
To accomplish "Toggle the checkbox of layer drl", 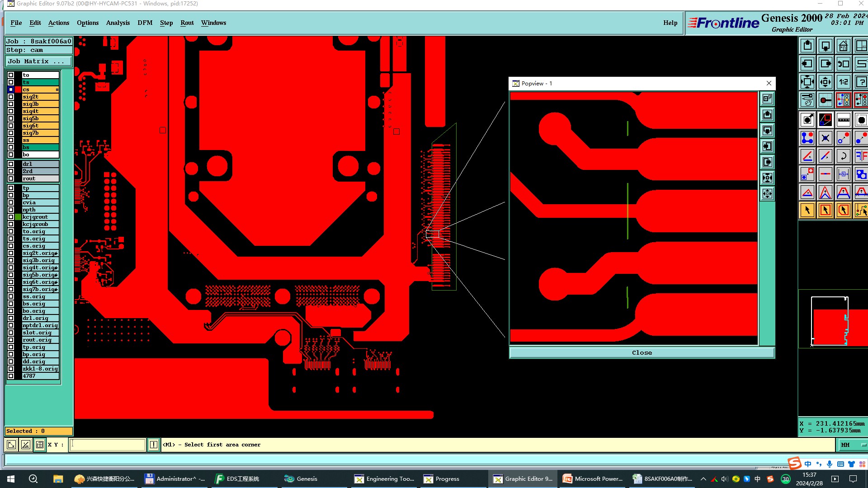I will (11, 164).
